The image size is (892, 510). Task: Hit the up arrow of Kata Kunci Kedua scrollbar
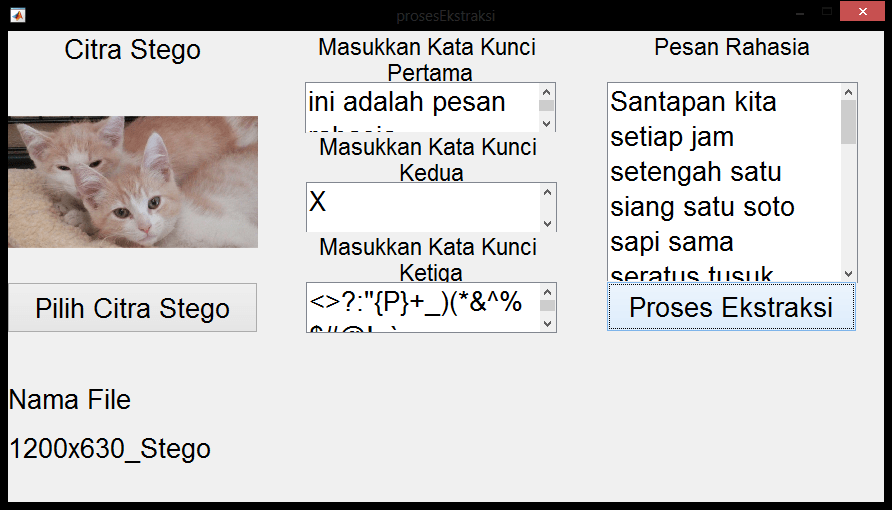click(x=546, y=192)
